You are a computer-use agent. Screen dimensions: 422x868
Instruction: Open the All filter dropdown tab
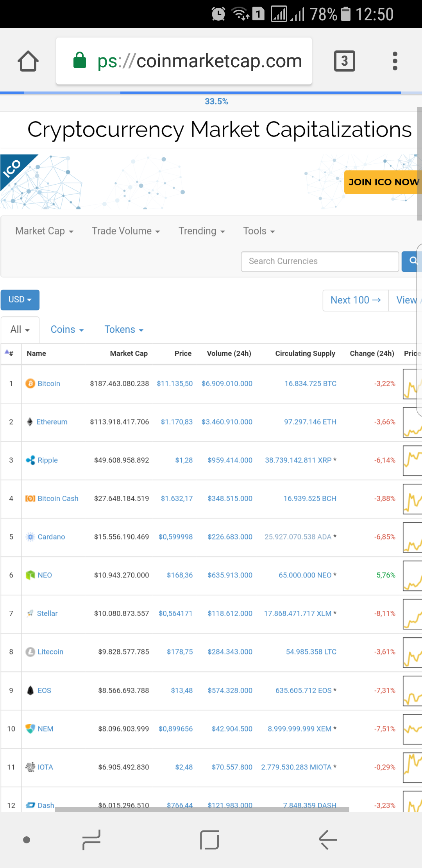pos(20,330)
